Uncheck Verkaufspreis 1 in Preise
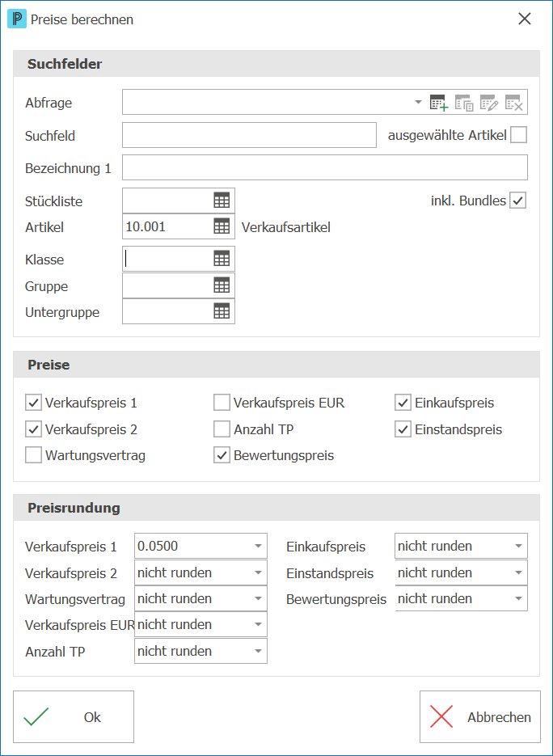Image resolution: width=553 pixels, height=756 pixels. [33, 402]
